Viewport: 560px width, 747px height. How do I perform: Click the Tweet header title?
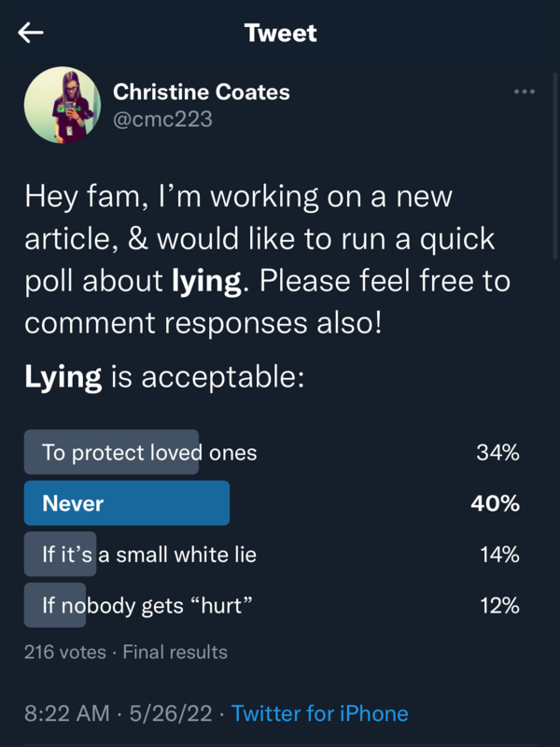click(280, 34)
